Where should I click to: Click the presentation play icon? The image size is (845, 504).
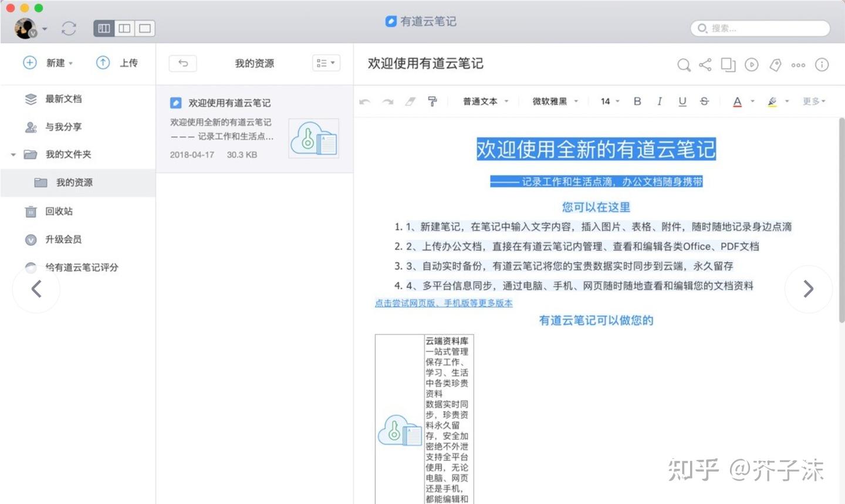(x=752, y=65)
